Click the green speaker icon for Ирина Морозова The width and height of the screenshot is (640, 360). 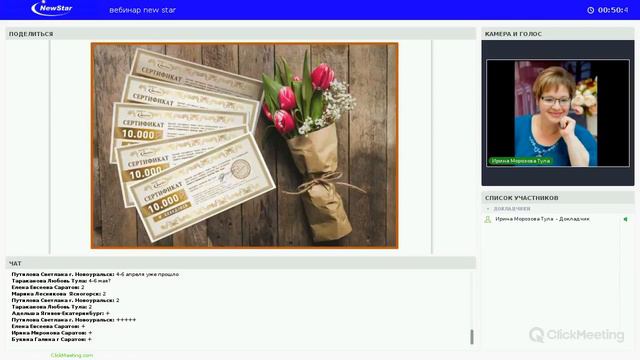click(x=625, y=219)
